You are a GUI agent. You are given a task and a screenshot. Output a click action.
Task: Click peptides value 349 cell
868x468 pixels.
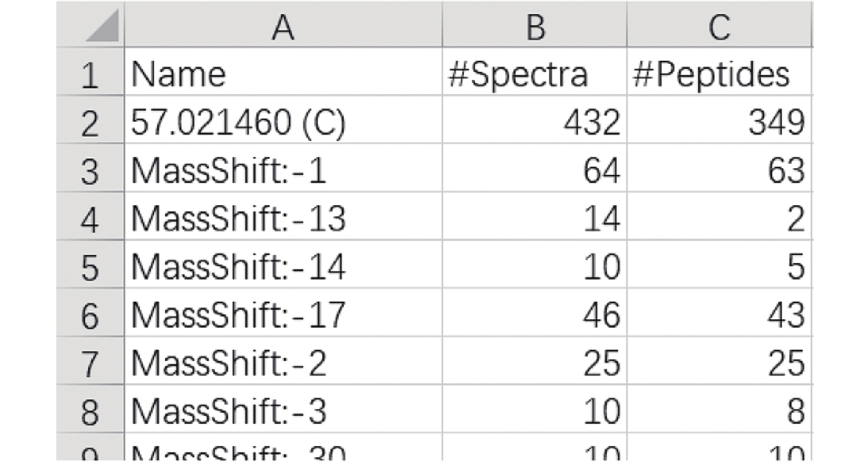tap(720, 120)
